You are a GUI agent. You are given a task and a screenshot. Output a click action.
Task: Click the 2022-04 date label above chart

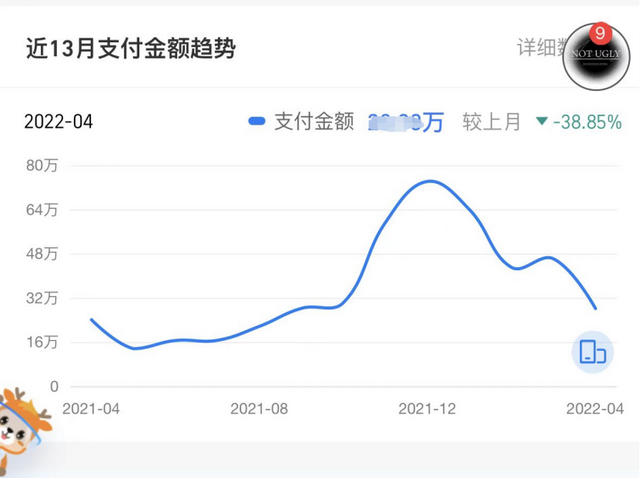coord(58,122)
